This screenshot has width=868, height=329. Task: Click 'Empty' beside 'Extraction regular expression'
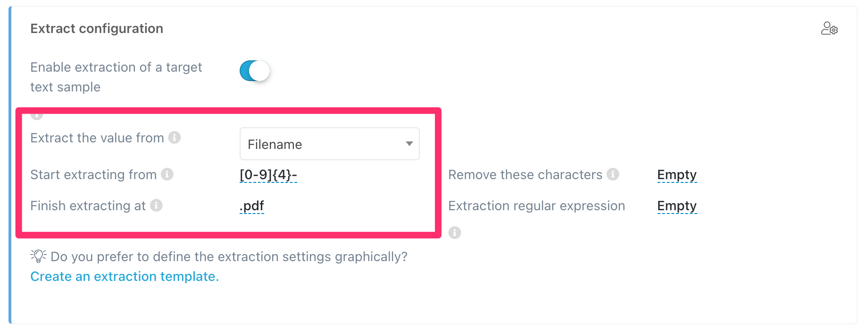point(677,206)
